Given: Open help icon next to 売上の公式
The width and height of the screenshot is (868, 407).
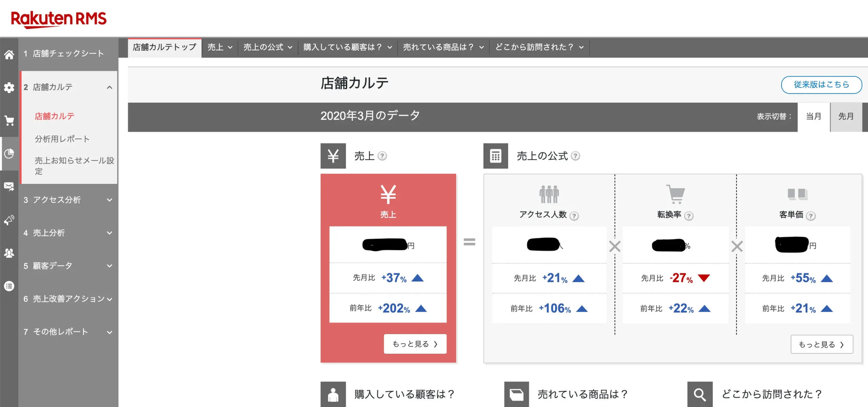Looking at the screenshot, I should coord(575,156).
